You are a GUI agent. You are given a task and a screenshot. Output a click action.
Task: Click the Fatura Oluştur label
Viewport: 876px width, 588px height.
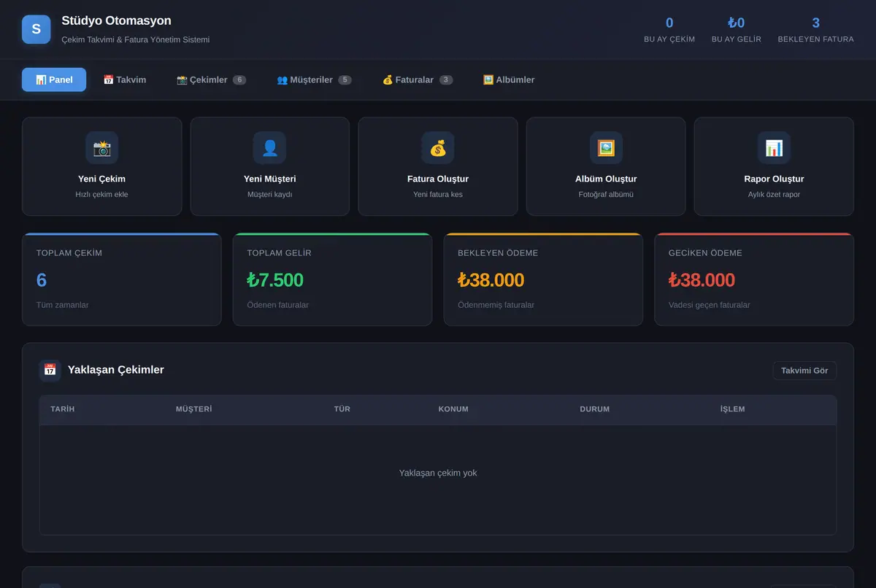pyautogui.click(x=438, y=179)
